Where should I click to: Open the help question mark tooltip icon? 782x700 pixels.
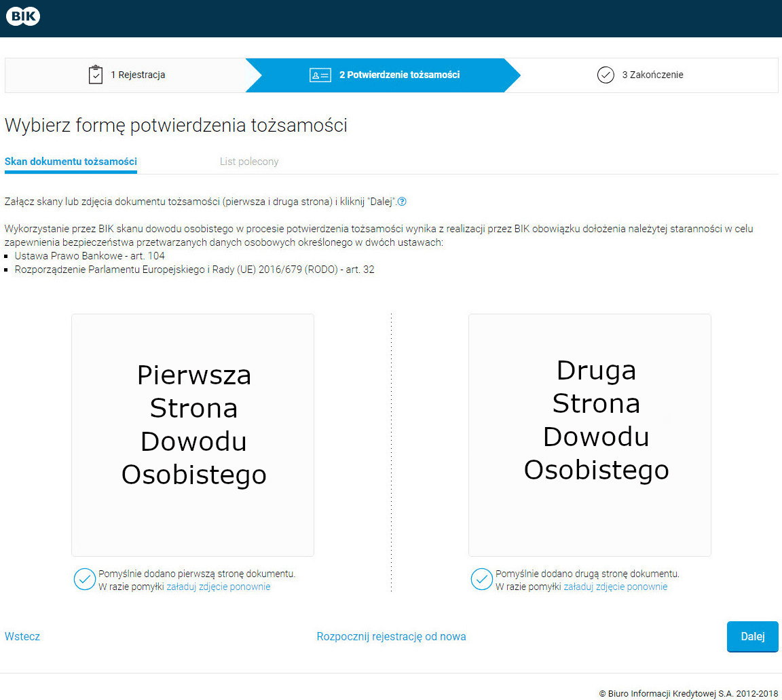(402, 202)
